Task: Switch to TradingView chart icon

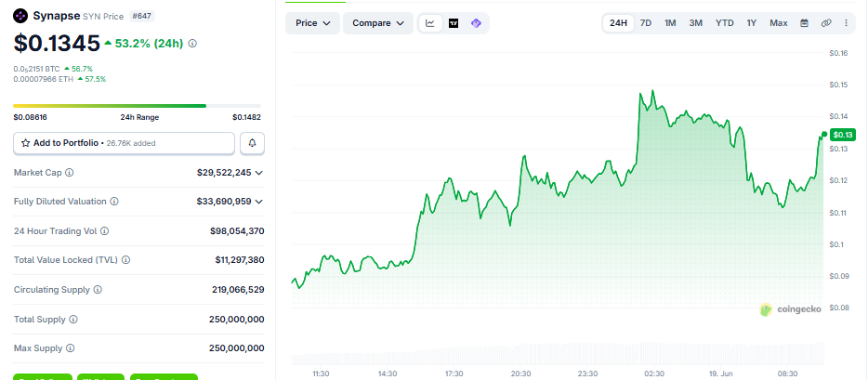Action: pyautogui.click(x=454, y=23)
